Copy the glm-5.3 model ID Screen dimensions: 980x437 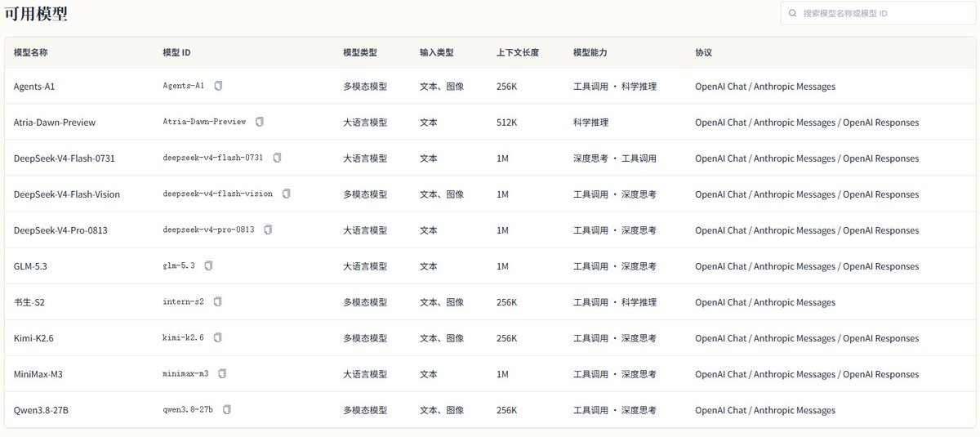(x=208, y=265)
